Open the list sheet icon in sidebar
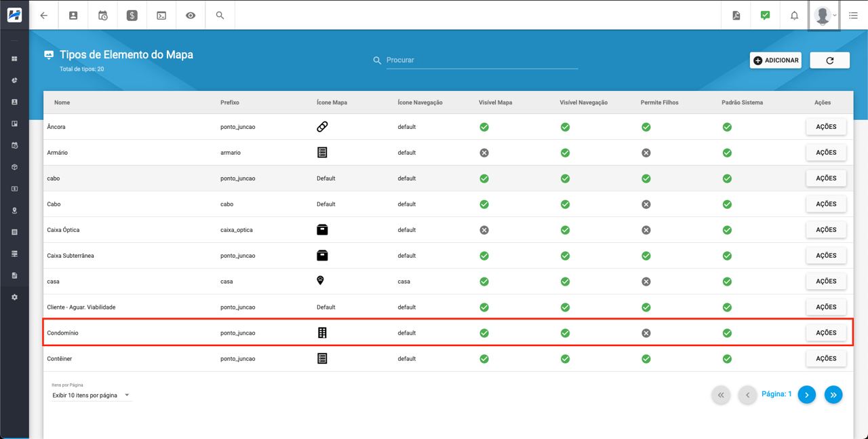This screenshot has width=868, height=439. 14,232
